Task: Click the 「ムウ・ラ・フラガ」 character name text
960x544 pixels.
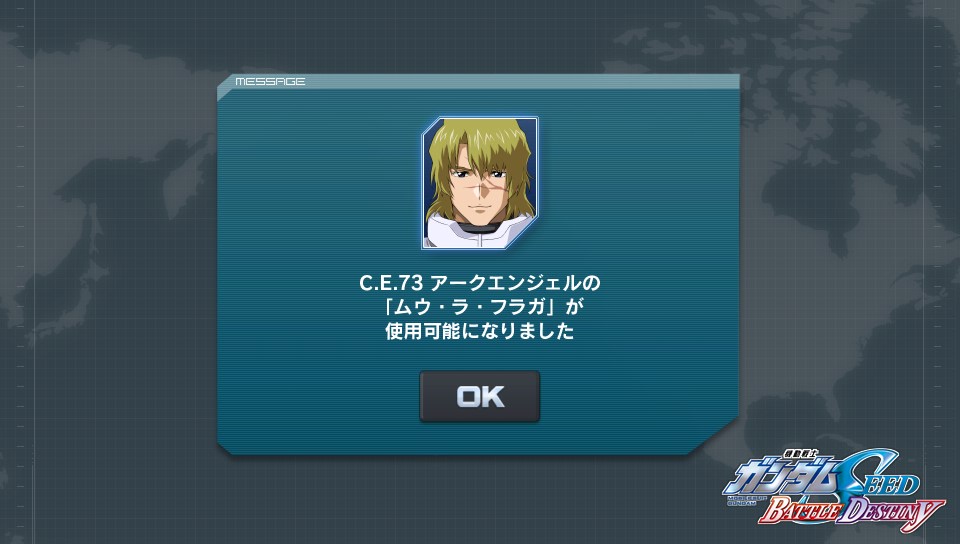Action: point(479,307)
